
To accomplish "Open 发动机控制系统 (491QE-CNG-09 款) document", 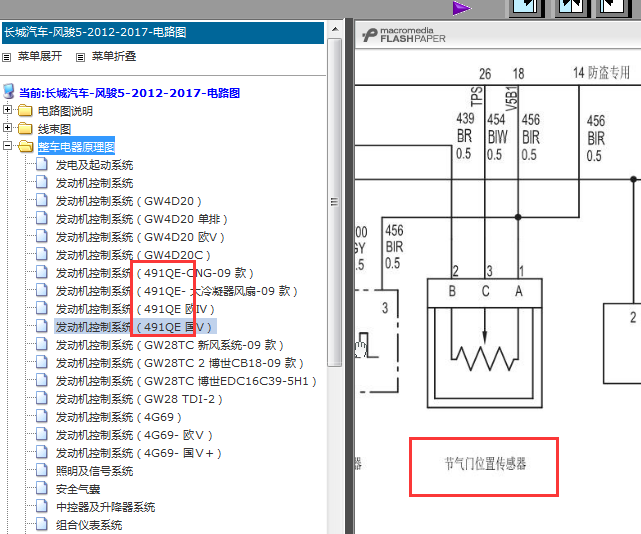I will point(155,273).
